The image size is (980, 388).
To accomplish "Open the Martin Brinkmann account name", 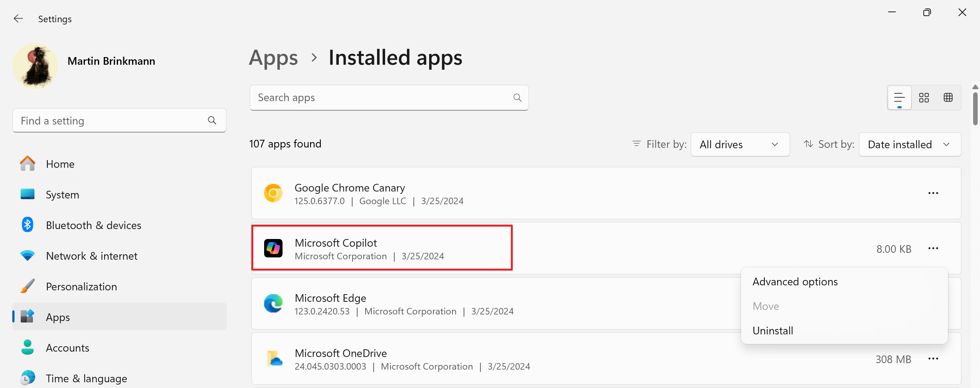I will (111, 61).
